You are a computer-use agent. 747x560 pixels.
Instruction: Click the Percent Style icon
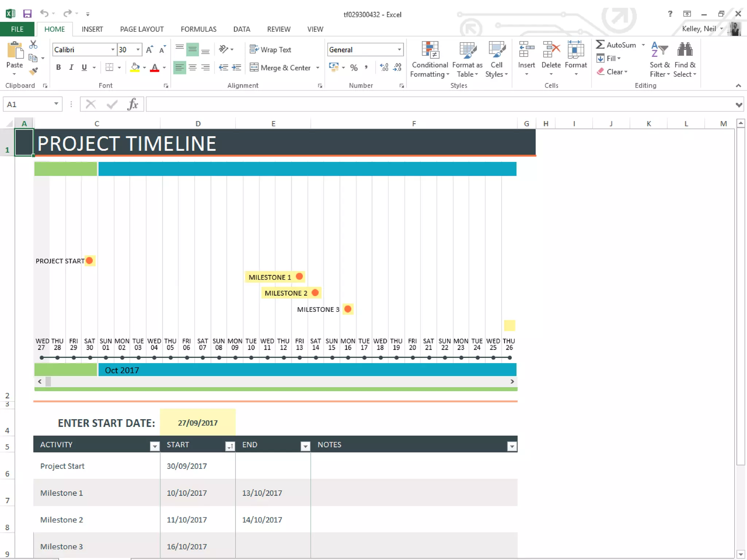[353, 67]
